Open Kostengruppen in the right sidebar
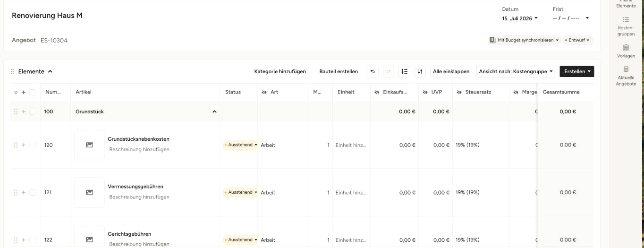 click(x=626, y=26)
